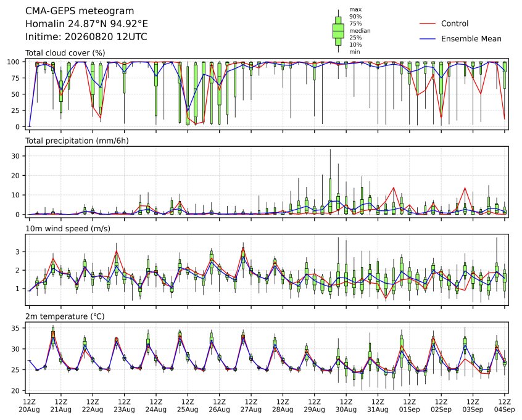Click the '10' tick on precipitation axis

tap(15, 195)
